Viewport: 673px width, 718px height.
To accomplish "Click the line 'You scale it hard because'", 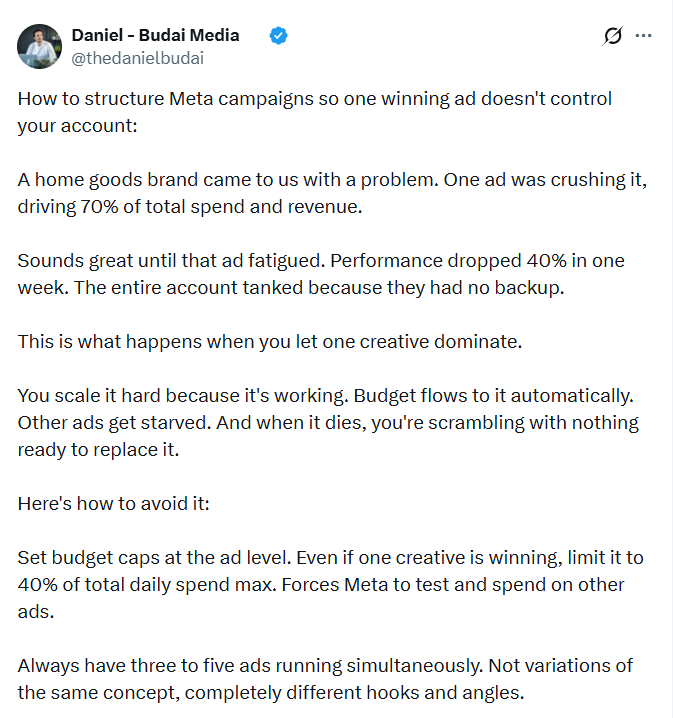I will coord(326,396).
